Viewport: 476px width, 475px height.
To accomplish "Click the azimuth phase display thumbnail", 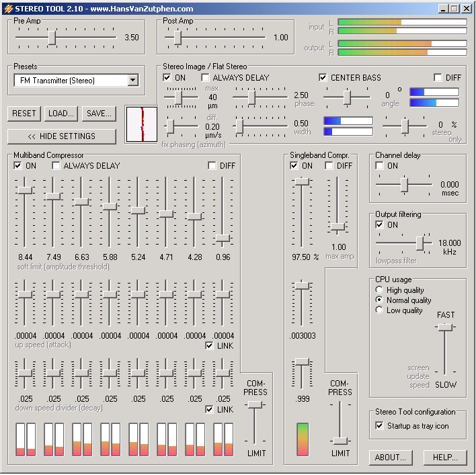I will coord(142,124).
